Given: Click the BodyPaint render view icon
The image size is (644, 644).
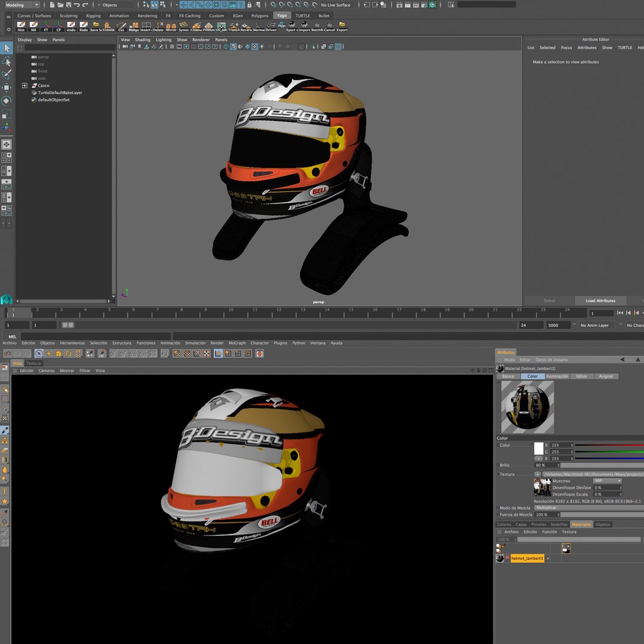Looking at the screenshot, I should (x=259, y=354).
